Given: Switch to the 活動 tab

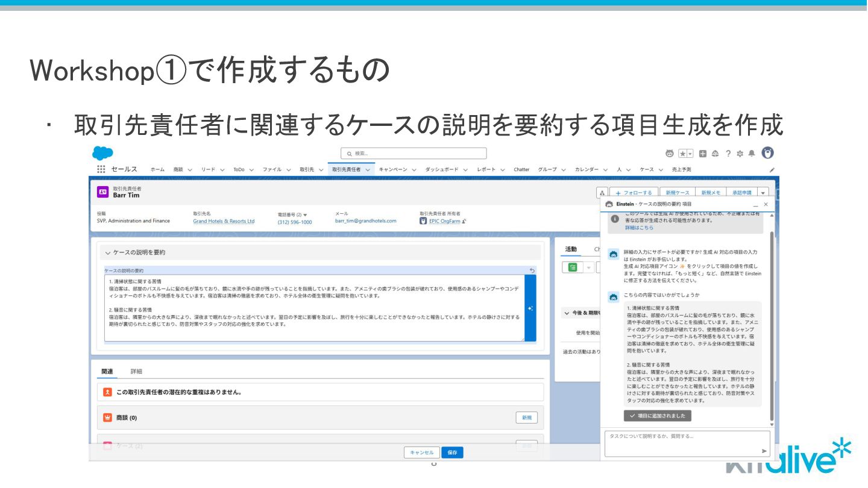Looking at the screenshot, I should tap(570, 249).
